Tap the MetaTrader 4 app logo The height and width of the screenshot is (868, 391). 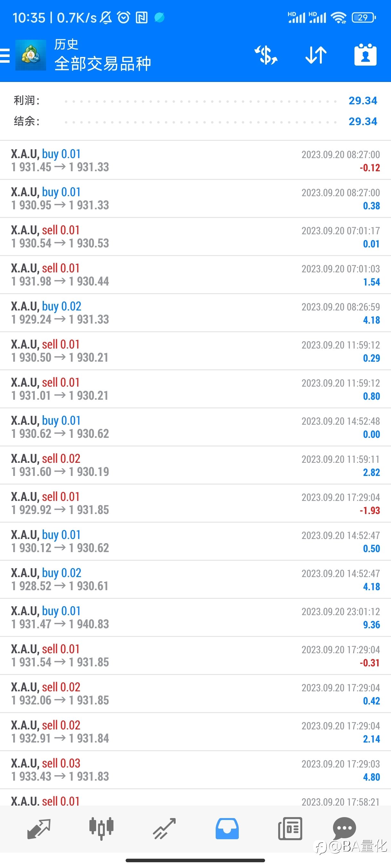tap(31, 55)
